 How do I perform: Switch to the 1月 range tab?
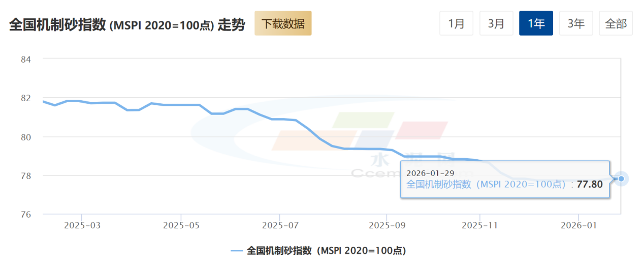click(456, 23)
